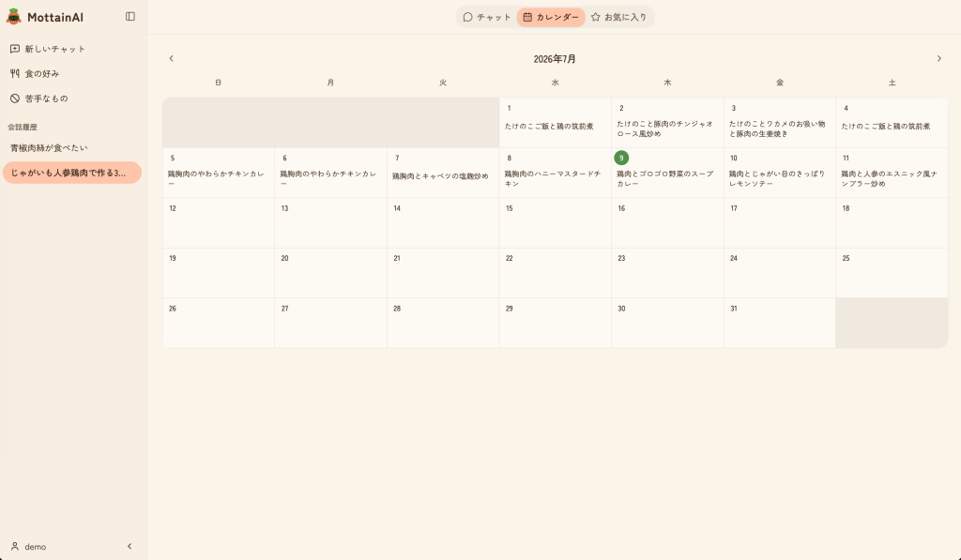Click the MottainAI carrot logo icon
This screenshot has height=560, width=961.
click(x=13, y=17)
